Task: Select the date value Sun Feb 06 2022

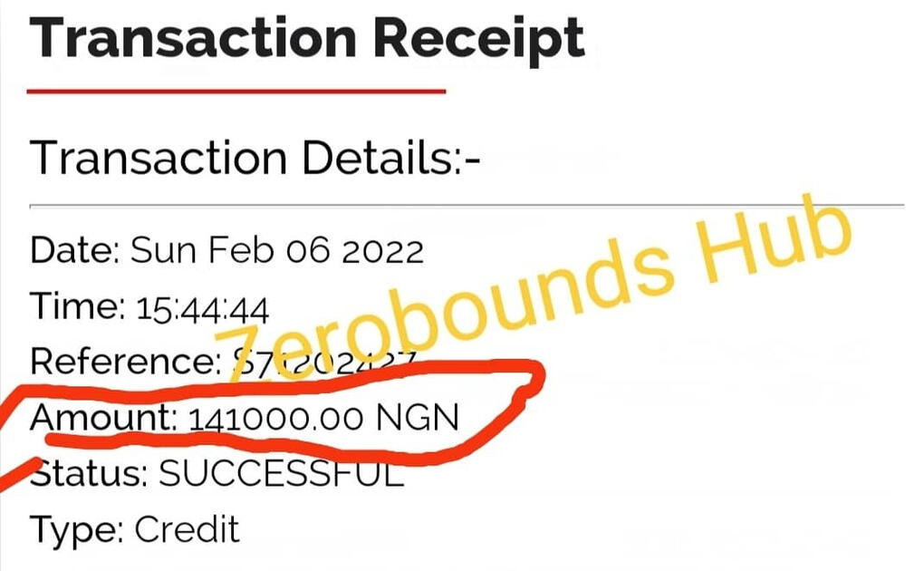Action: tap(277, 250)
